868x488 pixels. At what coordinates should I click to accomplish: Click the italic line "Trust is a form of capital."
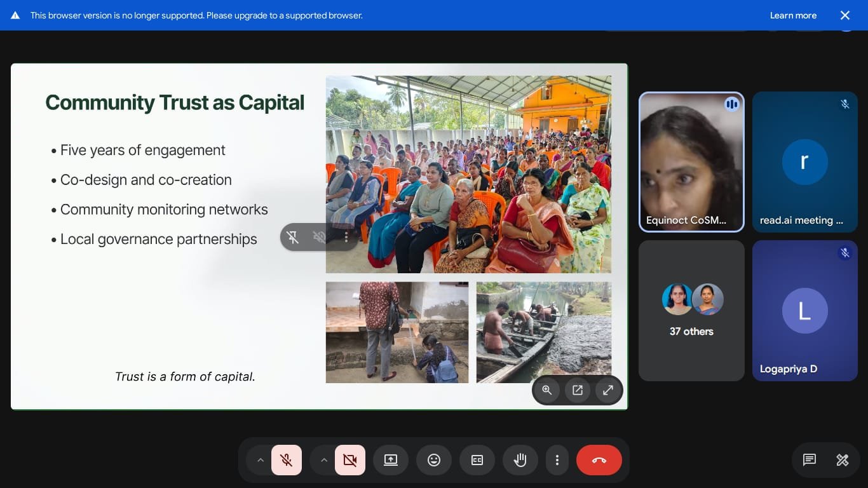click(x=185, y=377)
